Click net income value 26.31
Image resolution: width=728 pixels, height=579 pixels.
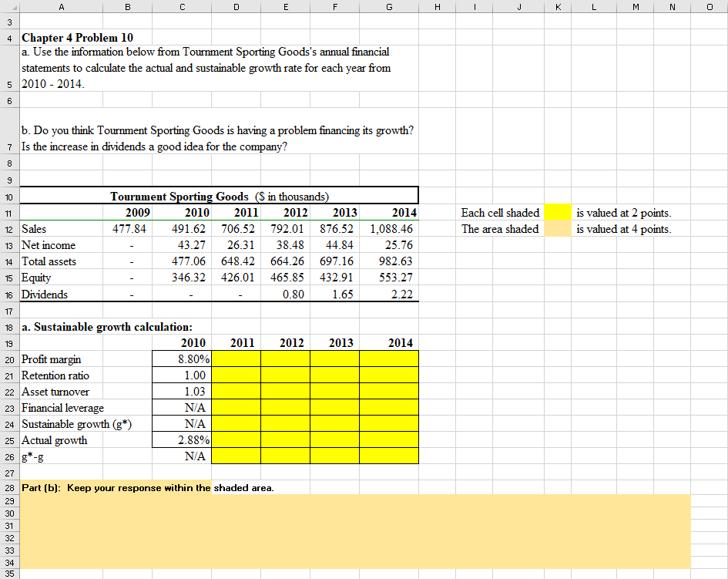click(241, 245)
